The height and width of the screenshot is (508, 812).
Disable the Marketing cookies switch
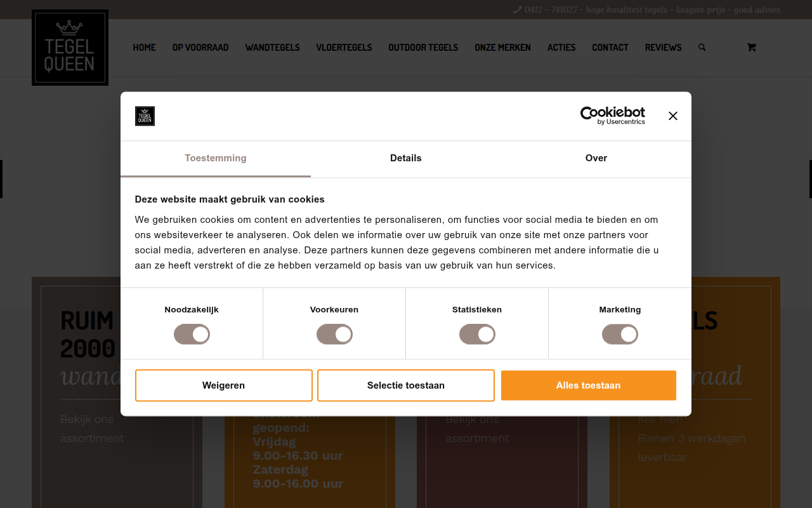click(620, 334)
